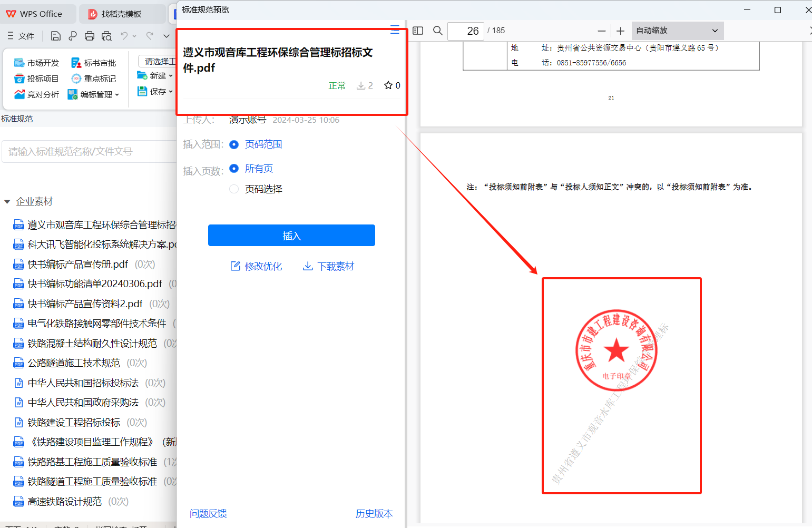Click the blue 插入 button

point(291,236)
